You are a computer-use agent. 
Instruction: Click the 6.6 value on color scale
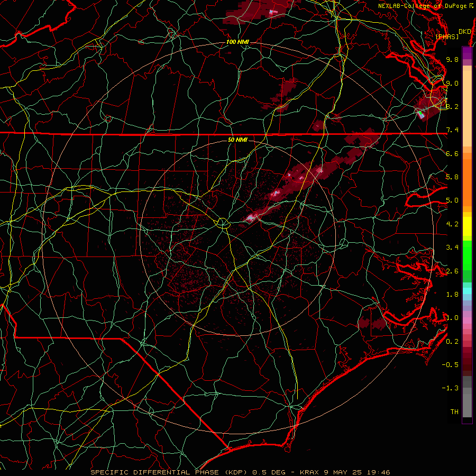[452, 153]
